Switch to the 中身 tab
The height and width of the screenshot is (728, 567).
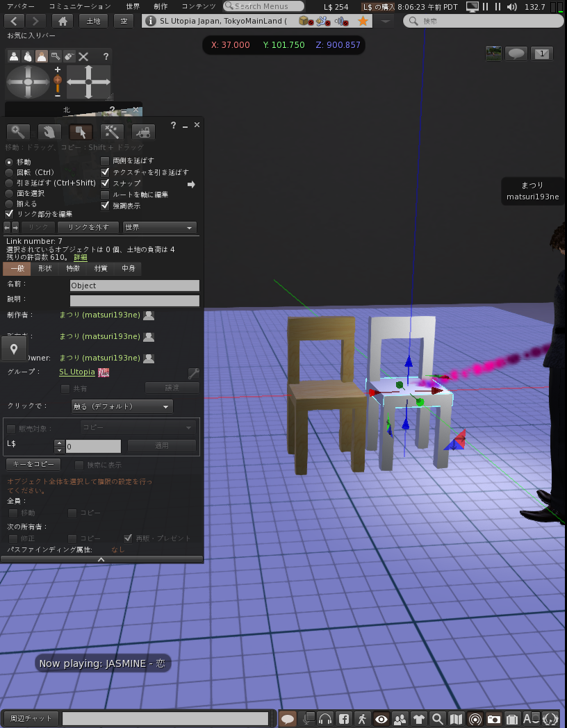pyautogui.click(x=128, y=268)
